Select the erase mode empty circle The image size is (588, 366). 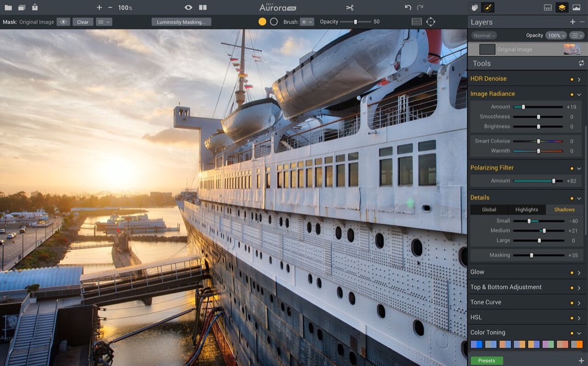(x=273, y=22)
